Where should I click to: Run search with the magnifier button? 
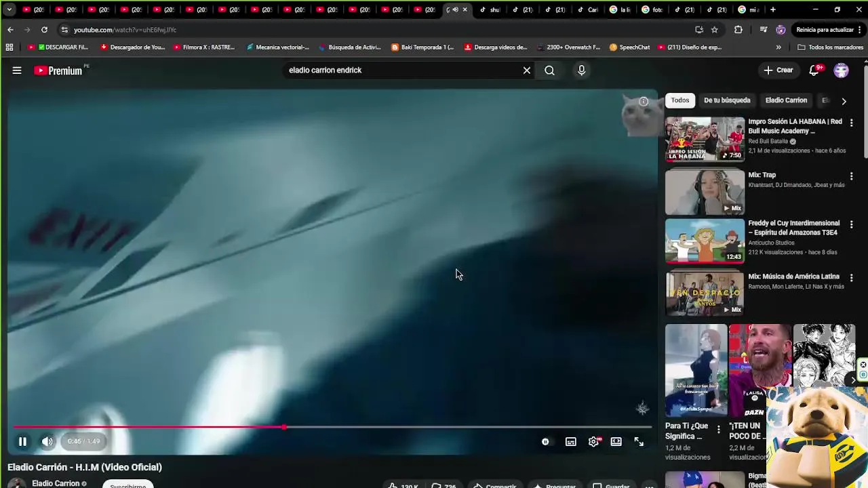pos(549,70)
